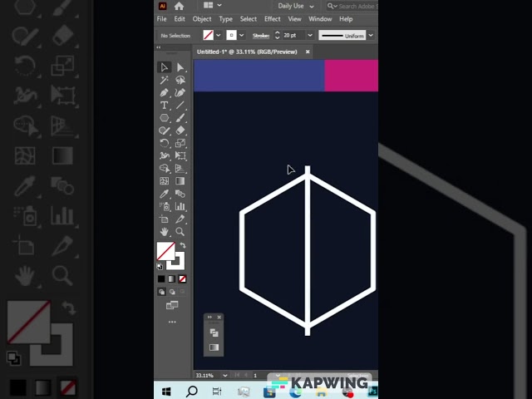This screenshot has width=532, height=399.
Task: Pick the Magic Wand tool
Action: point(165,80)
